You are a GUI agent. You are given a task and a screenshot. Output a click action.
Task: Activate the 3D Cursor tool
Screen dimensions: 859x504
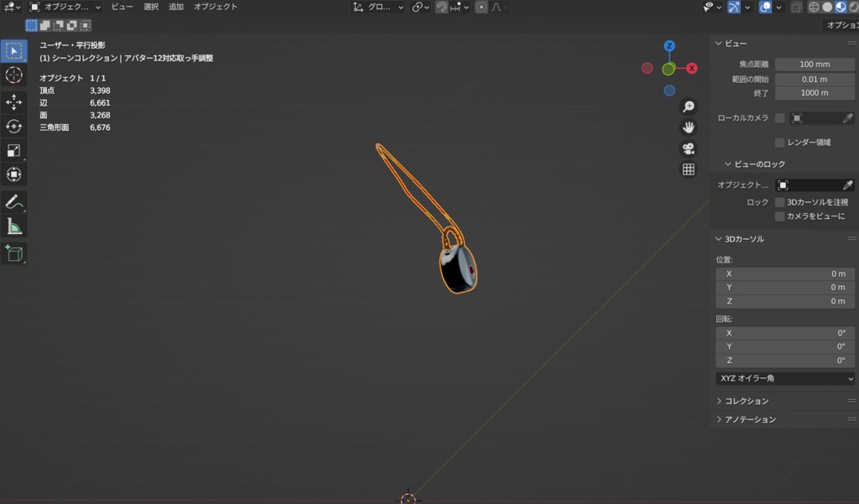click(13, 75)
